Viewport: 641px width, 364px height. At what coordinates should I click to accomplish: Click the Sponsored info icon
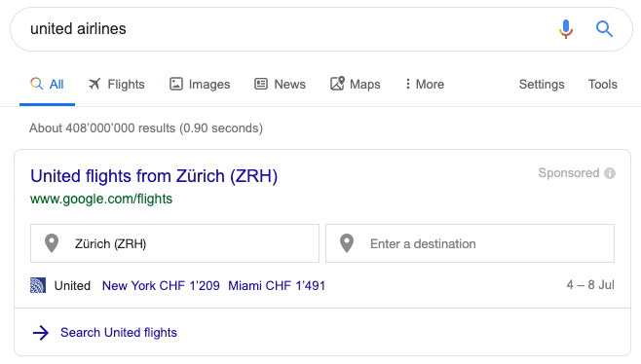pyautogui.click(x=610, y=173)
